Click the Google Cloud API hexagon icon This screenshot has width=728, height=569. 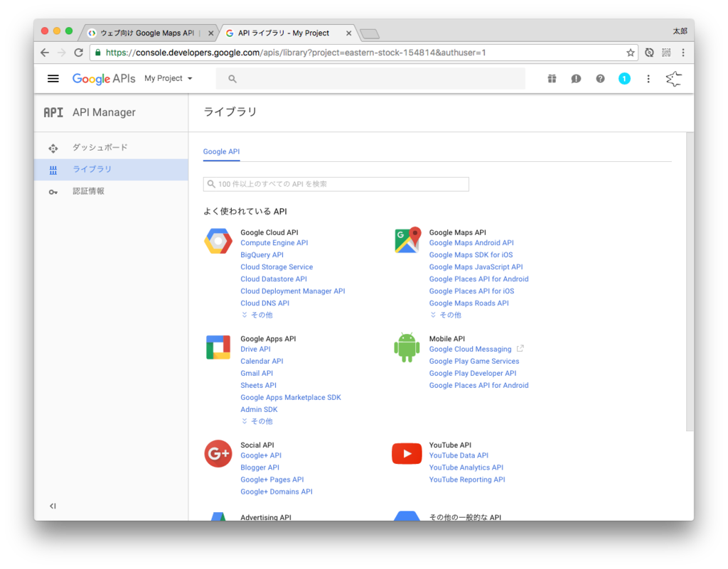[218, 241]
